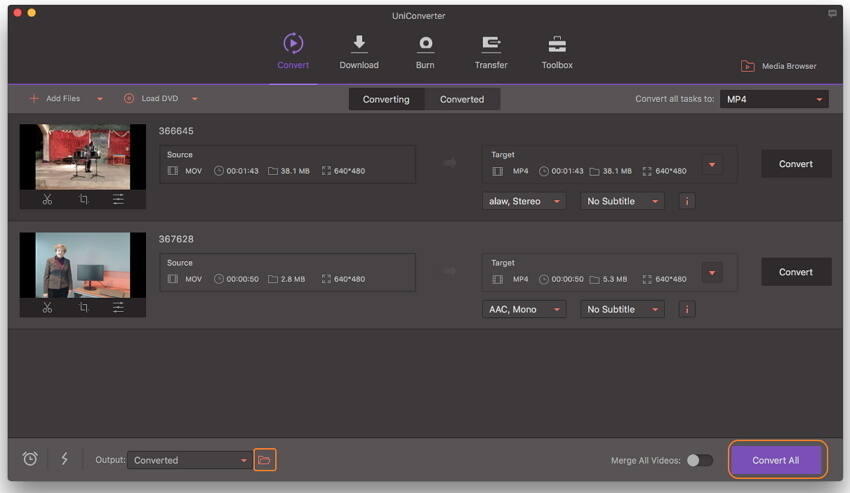Click target size 5.3 MB

click(x=615, y=279)
